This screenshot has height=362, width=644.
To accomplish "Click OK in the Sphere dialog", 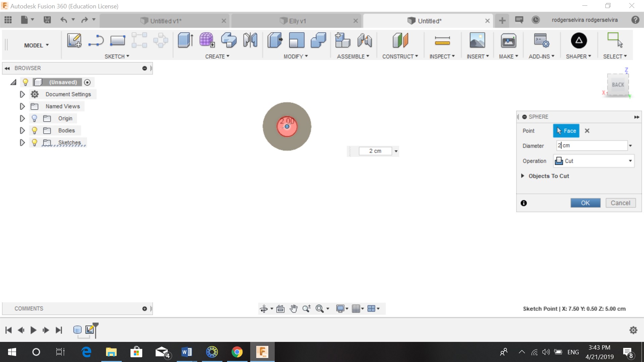I will (585, 203).
